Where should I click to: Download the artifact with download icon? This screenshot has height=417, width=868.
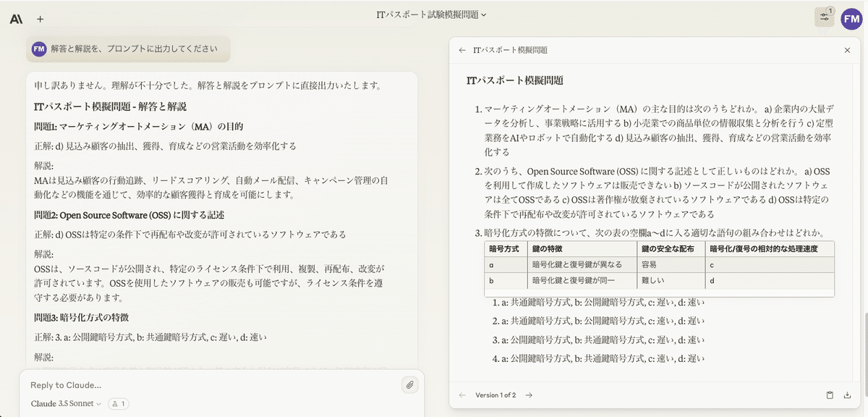point(847,395)
